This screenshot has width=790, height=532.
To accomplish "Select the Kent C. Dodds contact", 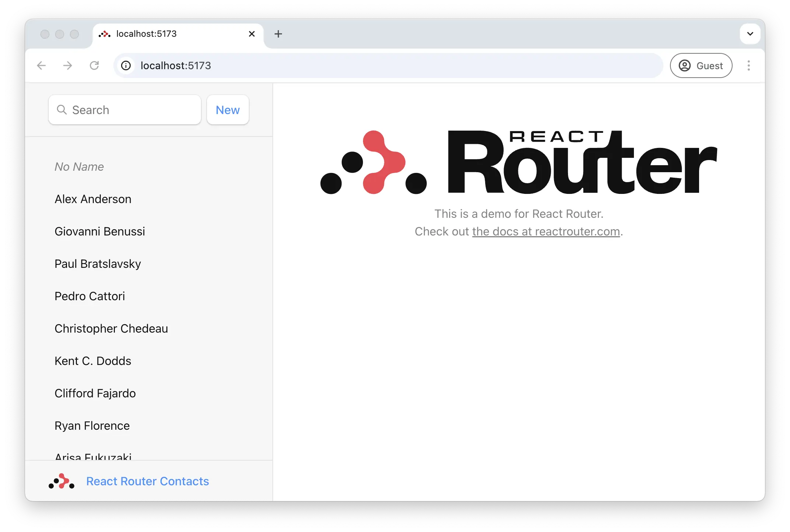I will (93, 361).
